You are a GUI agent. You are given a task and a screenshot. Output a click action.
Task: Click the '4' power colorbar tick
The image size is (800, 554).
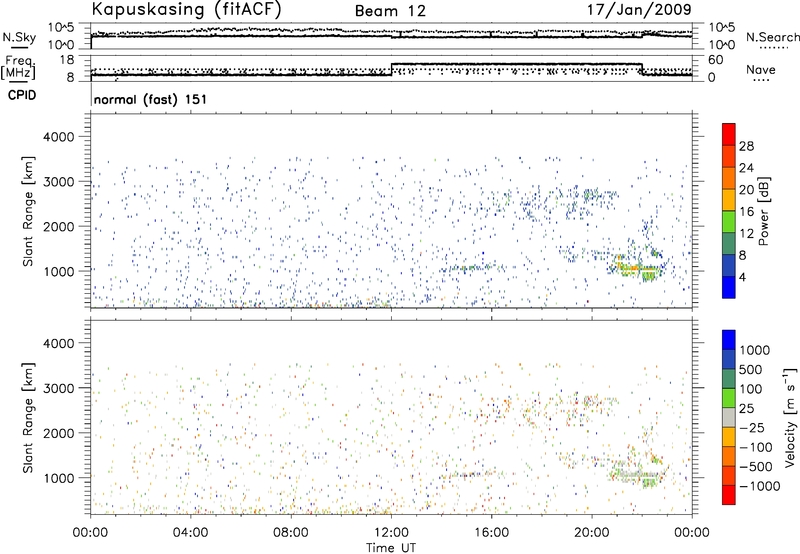743,277
